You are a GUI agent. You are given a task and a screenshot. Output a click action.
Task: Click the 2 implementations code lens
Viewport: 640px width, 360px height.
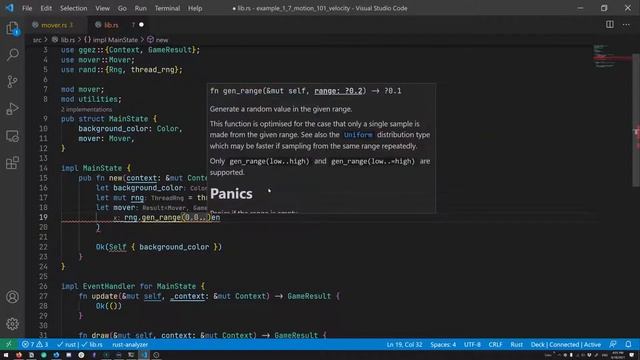86,109
